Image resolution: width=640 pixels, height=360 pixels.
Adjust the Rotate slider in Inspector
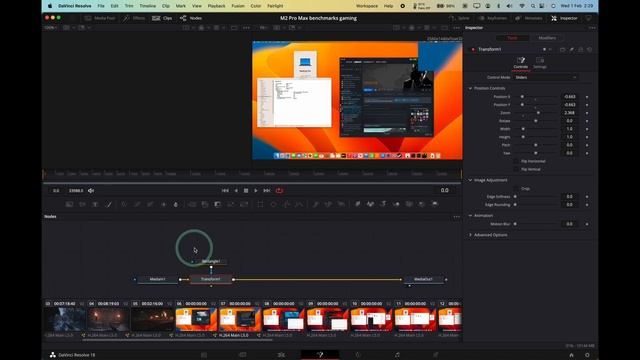click(x=536, y=121)
